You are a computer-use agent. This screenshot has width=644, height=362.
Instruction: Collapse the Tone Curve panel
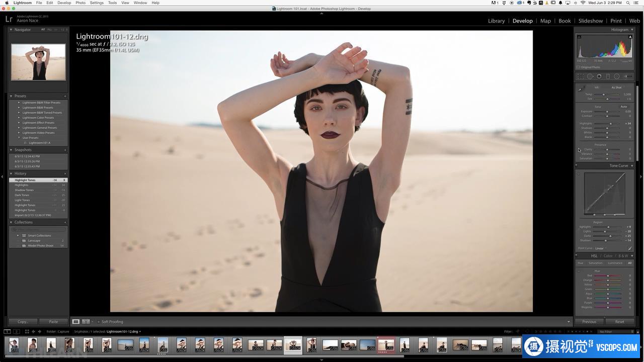[x=632, y=165]
